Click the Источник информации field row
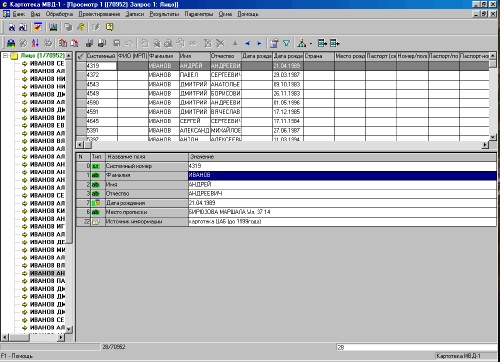 tap(286, 222)
